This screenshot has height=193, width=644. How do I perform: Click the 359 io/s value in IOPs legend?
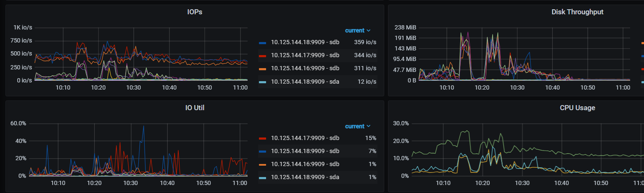[x=365, y=42]
